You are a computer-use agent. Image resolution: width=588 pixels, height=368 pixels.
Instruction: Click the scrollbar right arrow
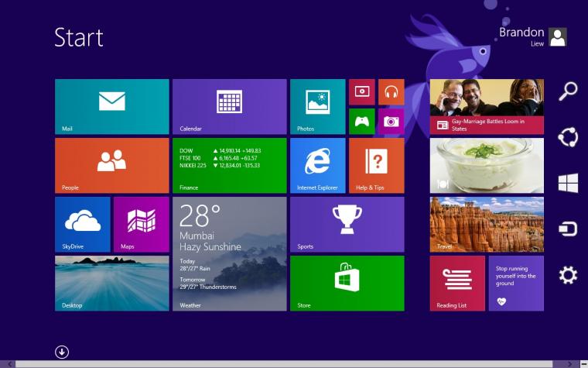point(569,364)
